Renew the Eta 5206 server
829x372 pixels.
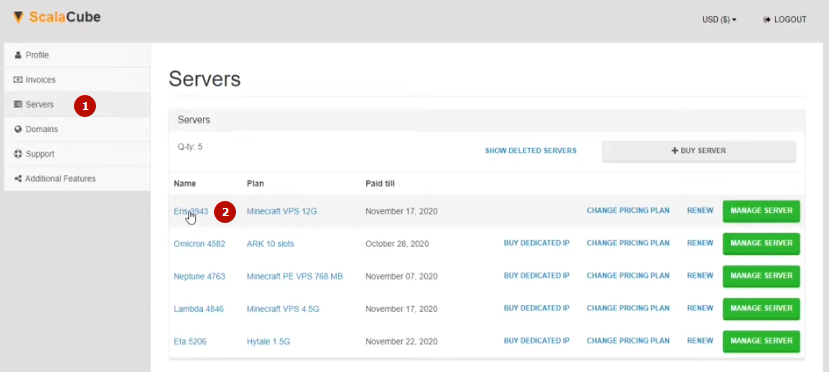click(700, 341)
